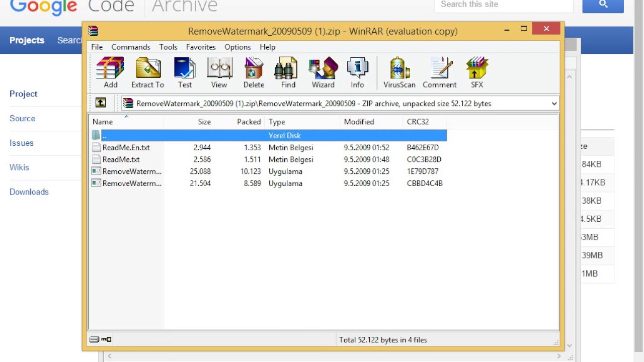Open the Find binoculars tool
The width and height of the screenshot is (644, 362).
click(288, 72)
